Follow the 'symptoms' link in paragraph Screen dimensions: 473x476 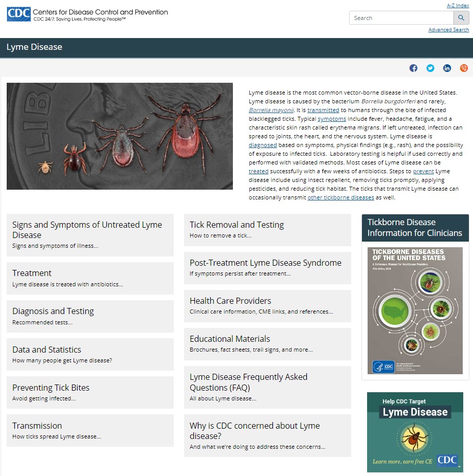pos(332,119)
